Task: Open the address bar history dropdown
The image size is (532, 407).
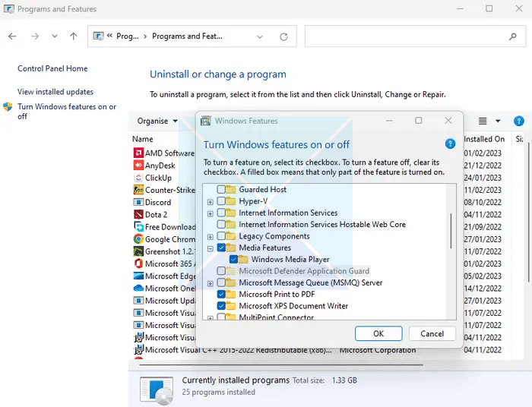Action: point(260,36)
